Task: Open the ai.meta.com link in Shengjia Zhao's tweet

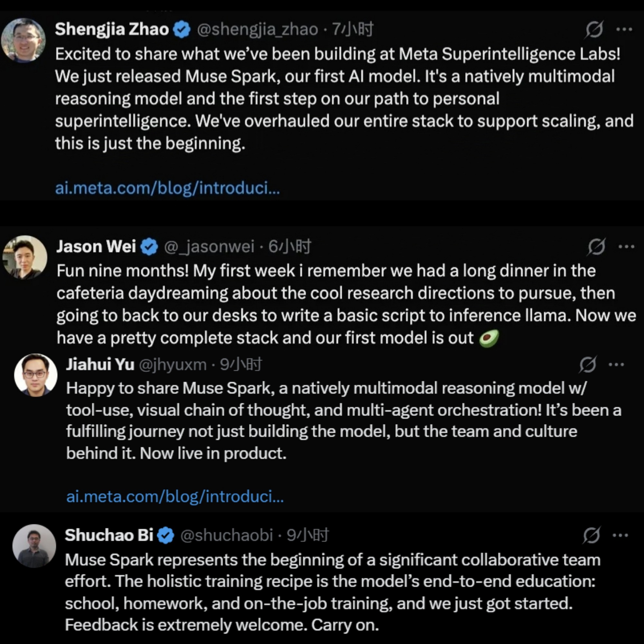Action: click(167, 188)
